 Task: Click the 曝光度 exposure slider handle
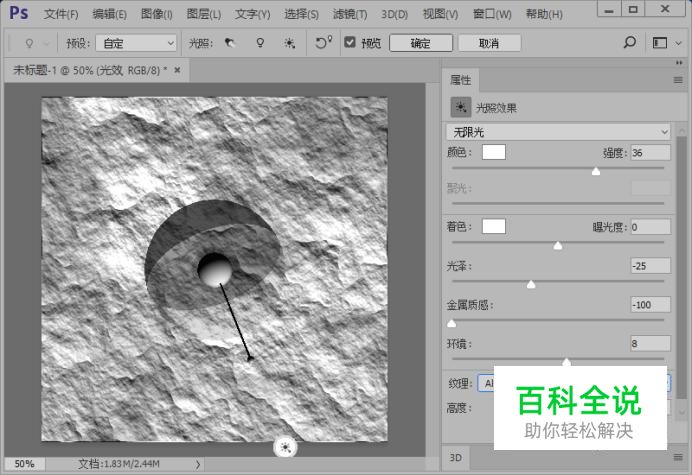tap(558, 245)
